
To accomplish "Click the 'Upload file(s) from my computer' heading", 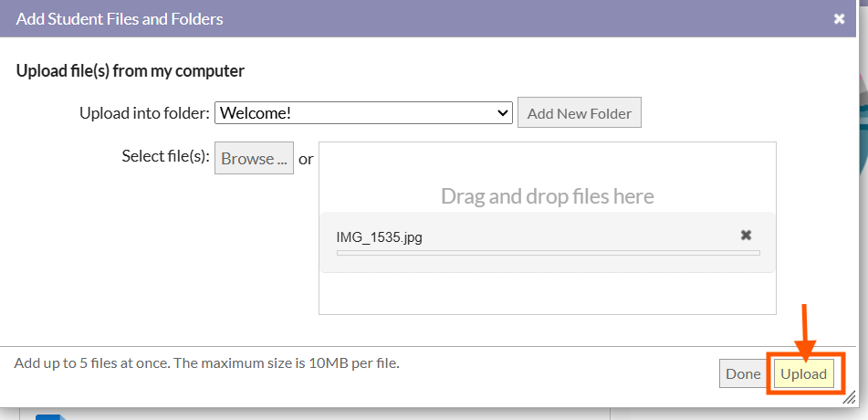I will pyautogui.click(x=131, y=70).
